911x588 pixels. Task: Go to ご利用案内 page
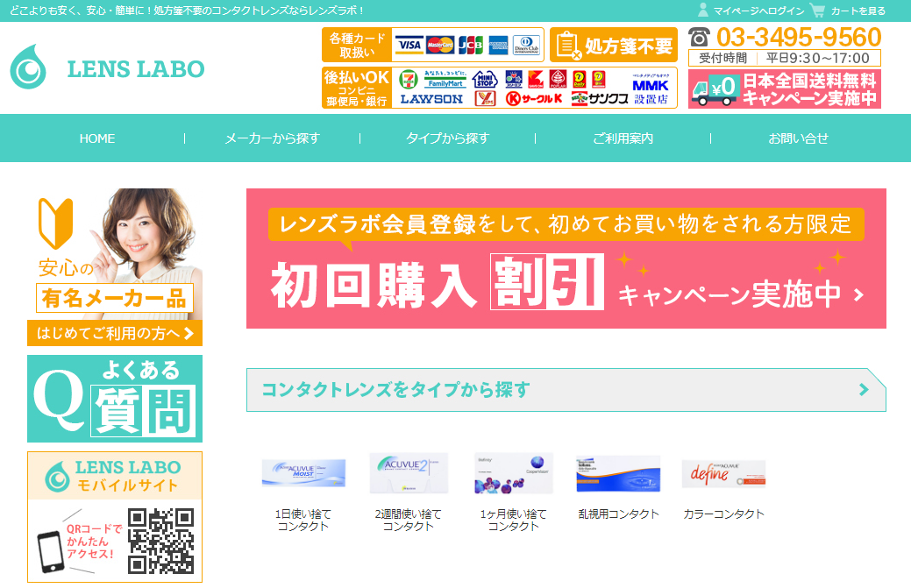(x=623, y=138)
